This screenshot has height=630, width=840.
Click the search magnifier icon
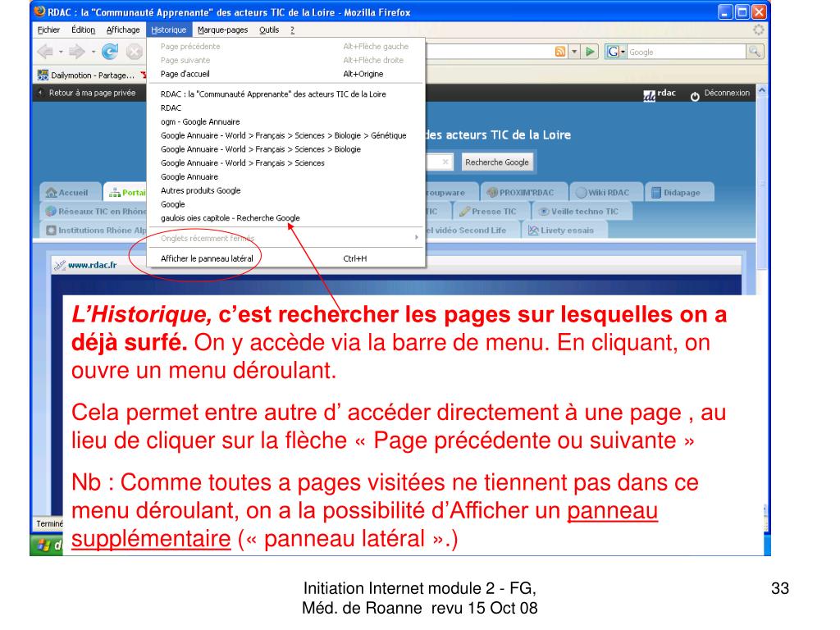click(755, 52)
